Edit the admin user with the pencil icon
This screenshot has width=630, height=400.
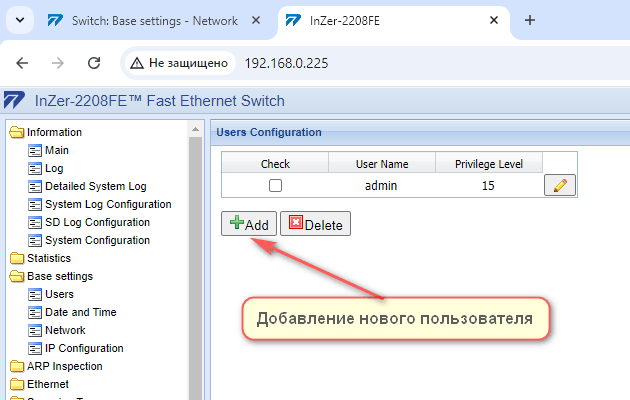(x=560, y=185)
